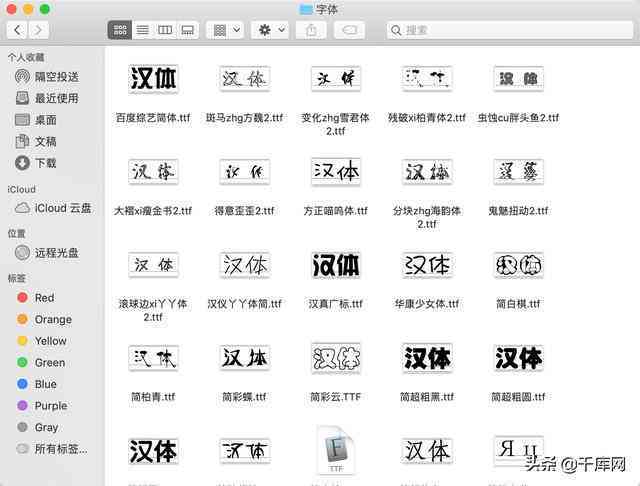Go back with the left arrow button

pyautogui.click(x=18, y=30)
